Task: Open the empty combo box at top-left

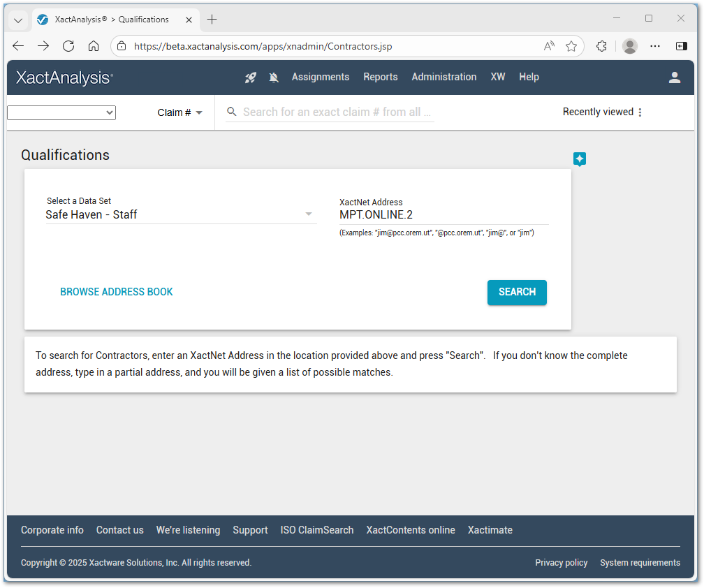Action: click(61, 112)
